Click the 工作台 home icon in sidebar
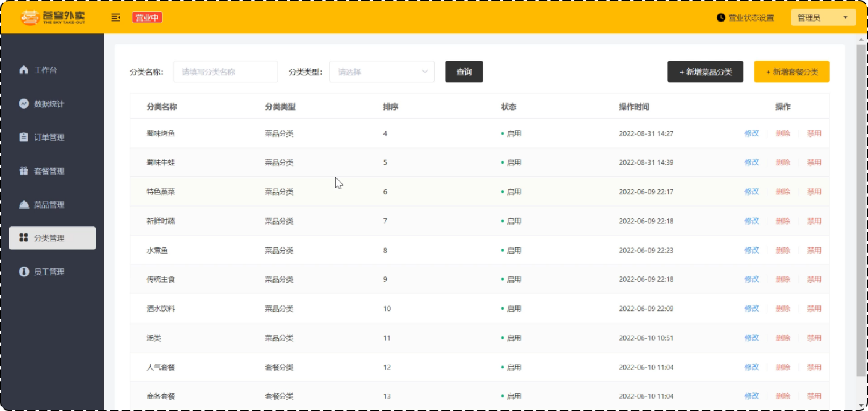Viewport: 868px width, 411px height. 24,70
